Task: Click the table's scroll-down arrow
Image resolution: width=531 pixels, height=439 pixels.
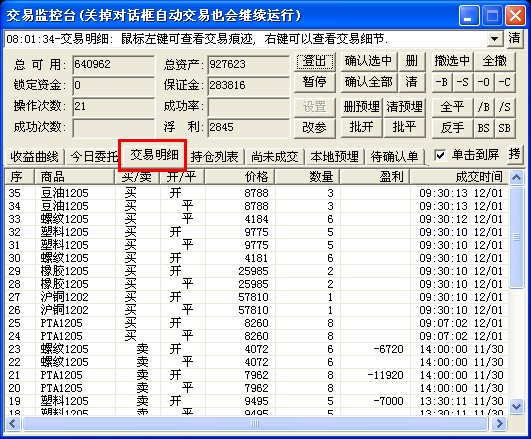Action: (x=516, y=406)
